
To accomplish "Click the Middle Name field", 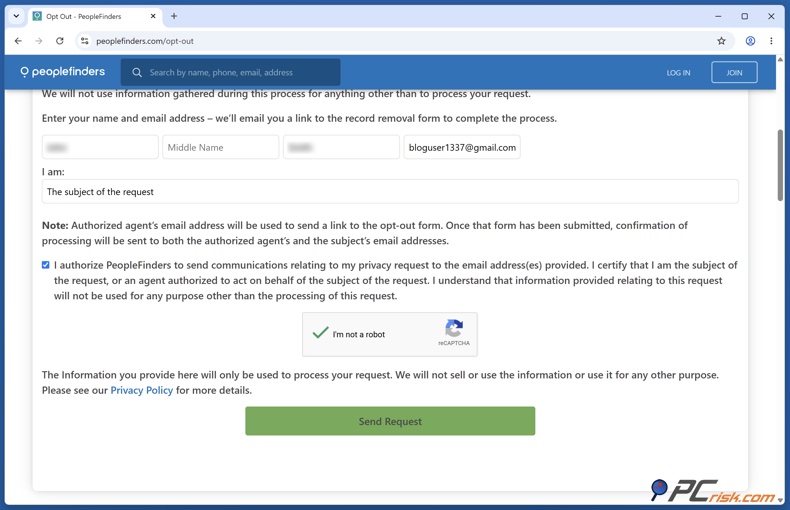I will [x=221, y=147].
